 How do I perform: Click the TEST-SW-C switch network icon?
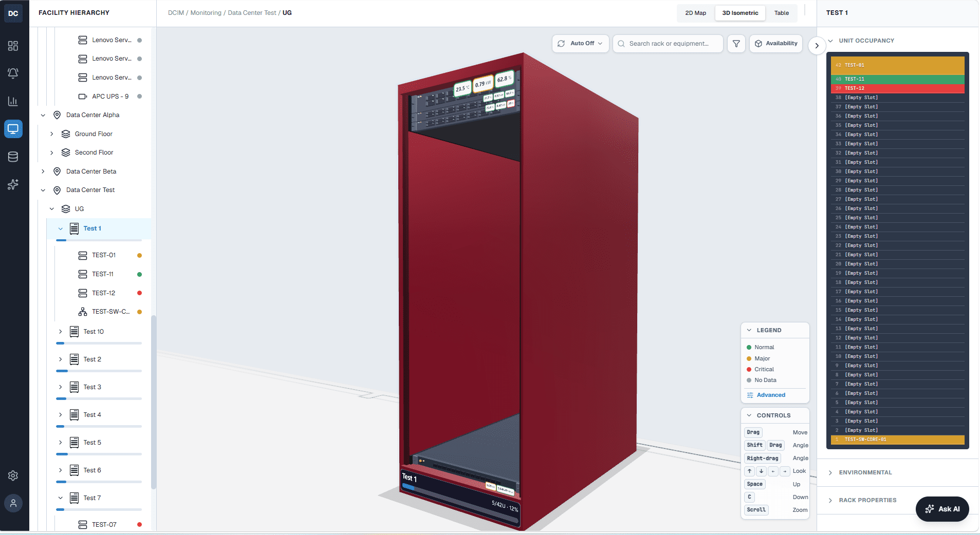83,312
